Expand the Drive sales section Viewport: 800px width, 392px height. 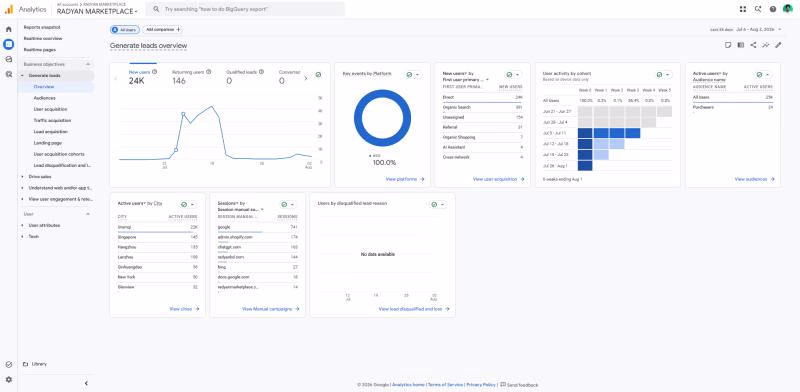tap(22, 177)
